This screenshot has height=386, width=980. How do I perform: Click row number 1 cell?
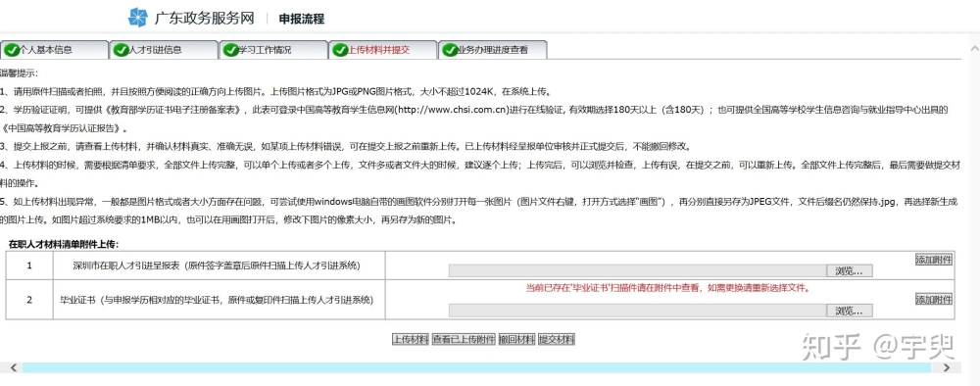(29, 265)
